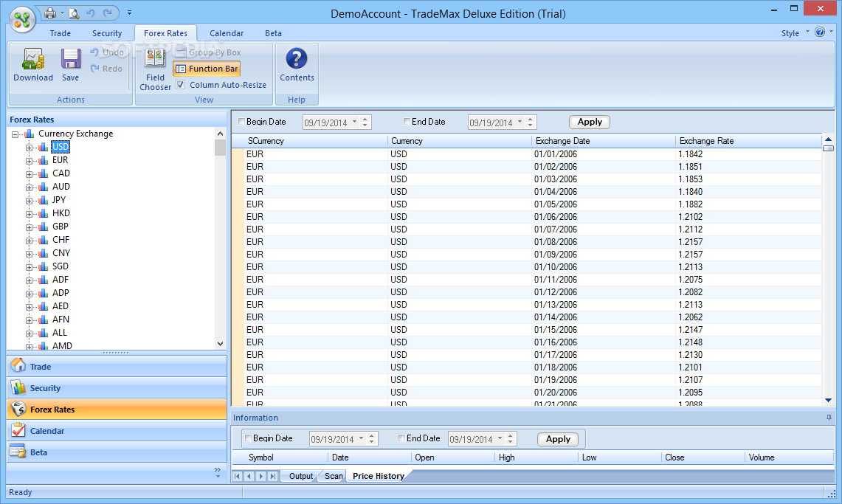842x504 pixels.
Task: Select the GBP currency in tree
Action: (x=61, y=227)
